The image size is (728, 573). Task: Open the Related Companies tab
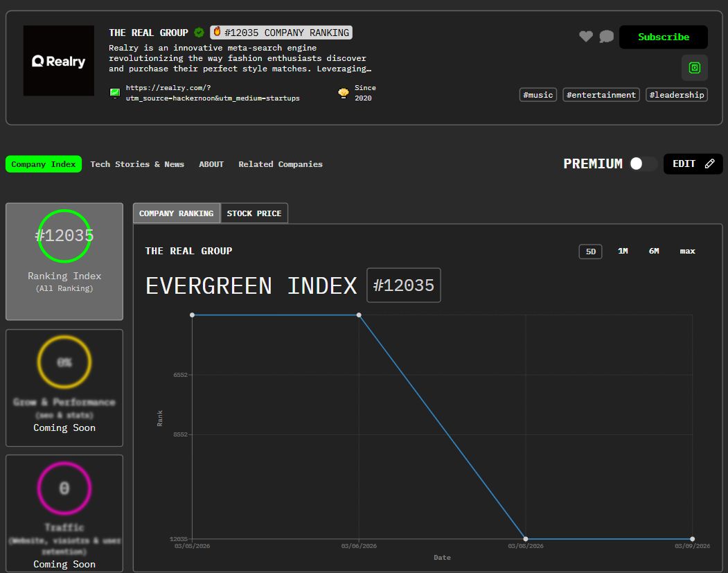click(x=281, y=164)
